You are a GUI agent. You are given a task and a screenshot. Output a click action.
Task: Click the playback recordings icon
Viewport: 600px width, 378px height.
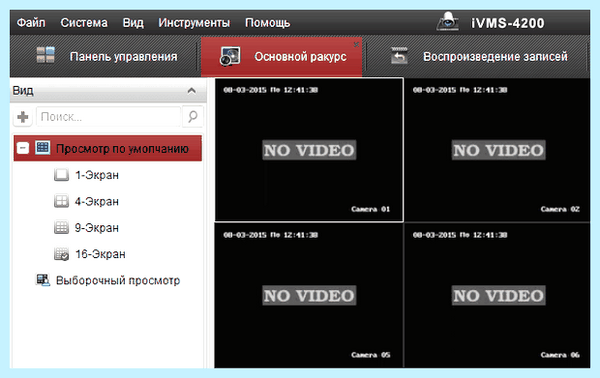399,56
